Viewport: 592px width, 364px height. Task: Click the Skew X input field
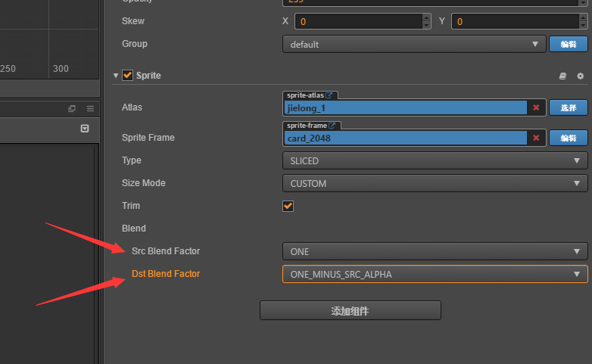[357, 21]
